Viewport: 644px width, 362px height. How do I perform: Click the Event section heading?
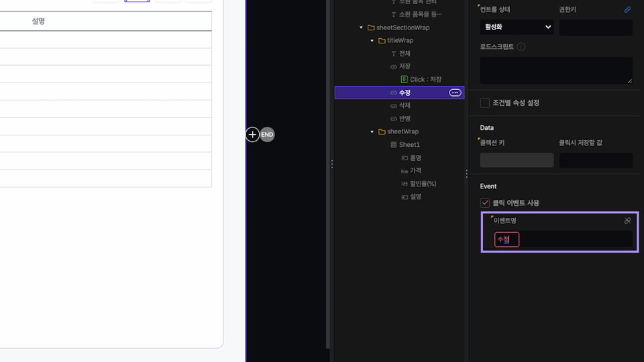488,186
